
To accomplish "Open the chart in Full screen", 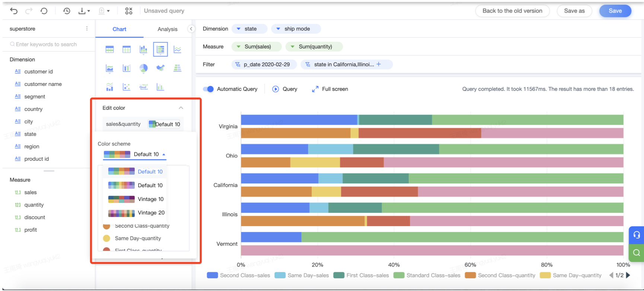I will point(330,89).
